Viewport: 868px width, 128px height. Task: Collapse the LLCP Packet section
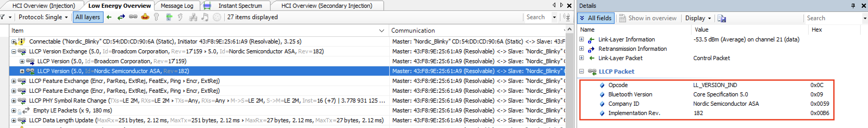pyautogui.click(x=582, y=71)
